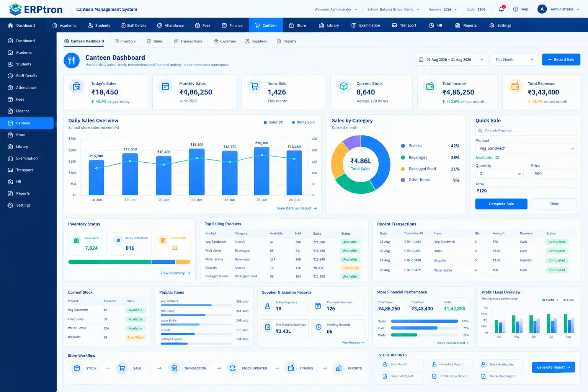
Task: Click the Today's Sales card icon
Action: [x=77, y=87]
